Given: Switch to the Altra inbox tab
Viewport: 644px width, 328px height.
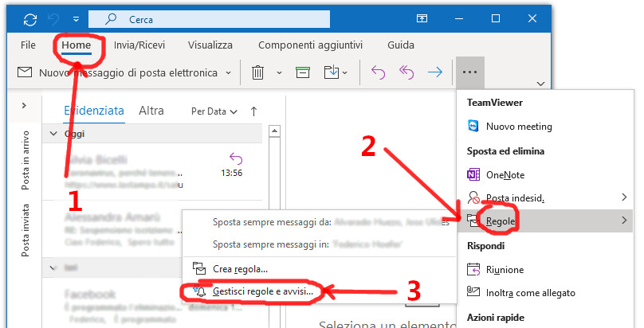Looking at the screenshot, I should tap(151, 111).
